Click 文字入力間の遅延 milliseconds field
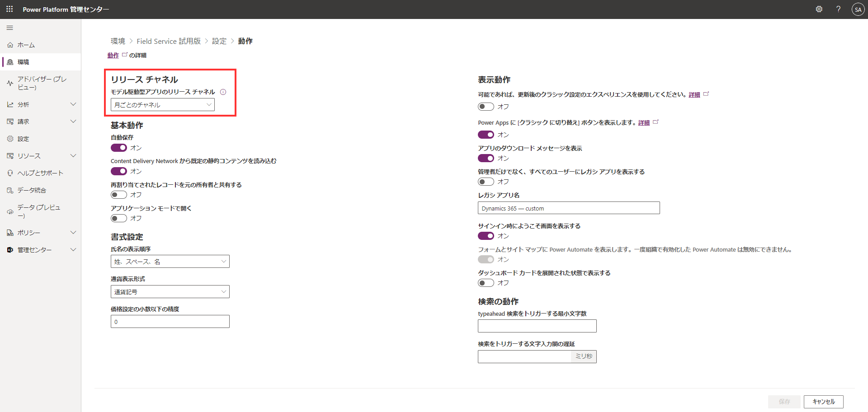 tap(525, 356)
